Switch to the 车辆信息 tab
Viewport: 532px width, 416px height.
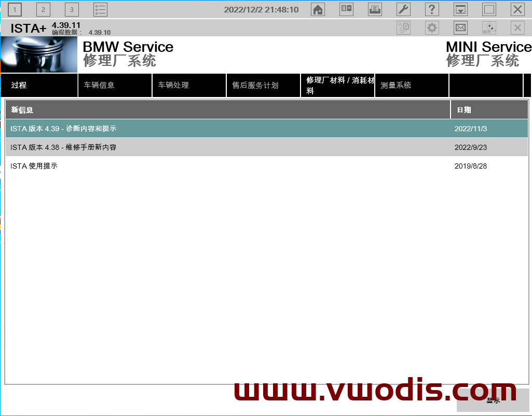coord(114,85)
